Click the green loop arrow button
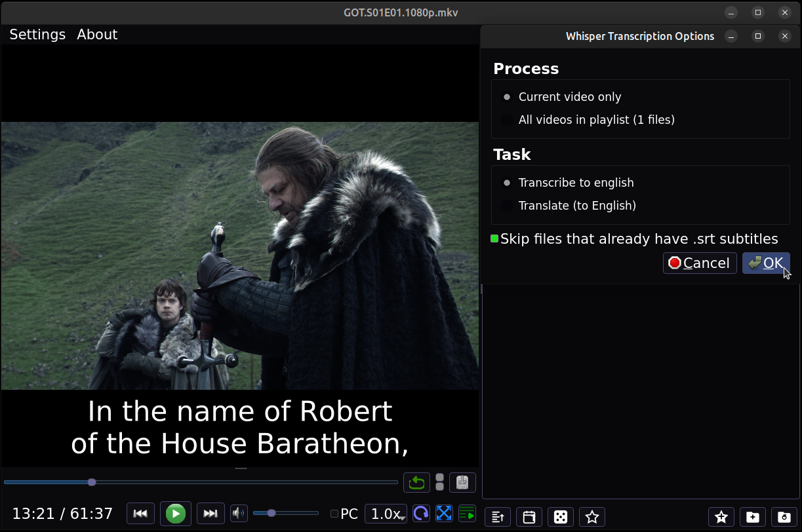 (x=416, y=483)
